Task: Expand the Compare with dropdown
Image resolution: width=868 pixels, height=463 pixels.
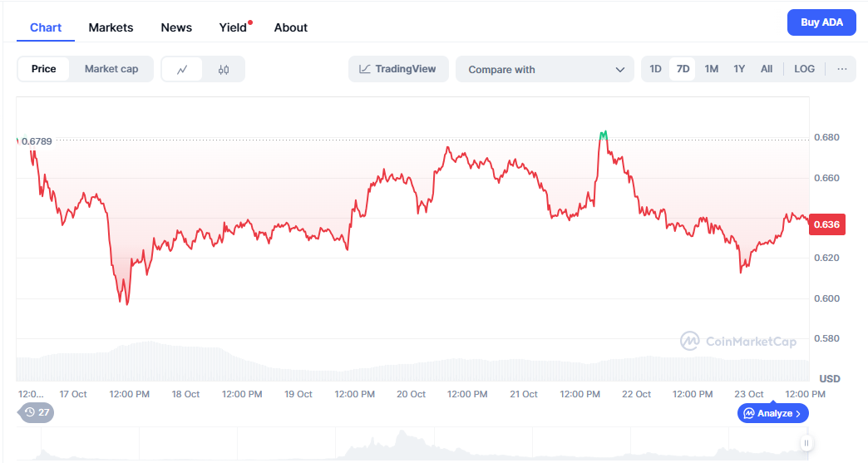Action: [x=545, y=70]
